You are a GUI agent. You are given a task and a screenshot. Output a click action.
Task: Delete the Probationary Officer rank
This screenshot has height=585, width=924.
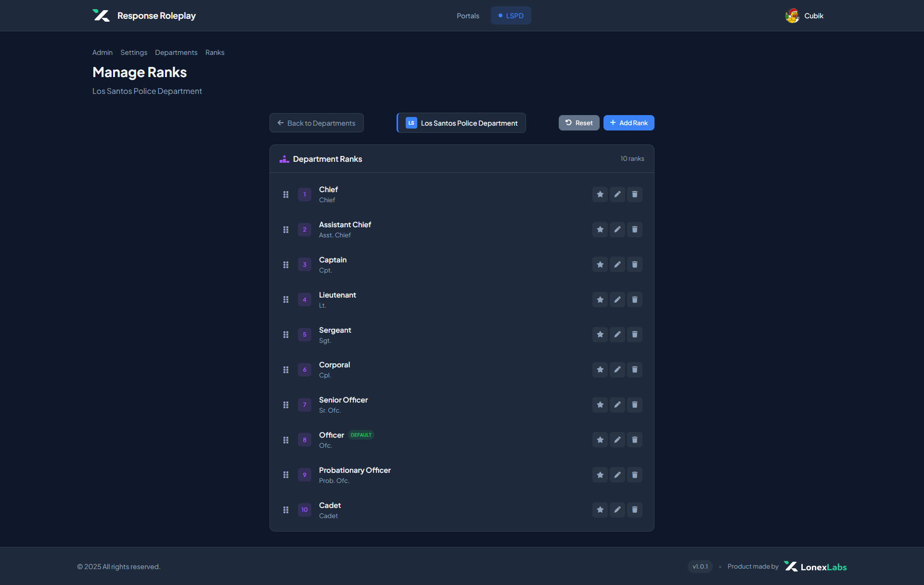[x=635, y=475]
